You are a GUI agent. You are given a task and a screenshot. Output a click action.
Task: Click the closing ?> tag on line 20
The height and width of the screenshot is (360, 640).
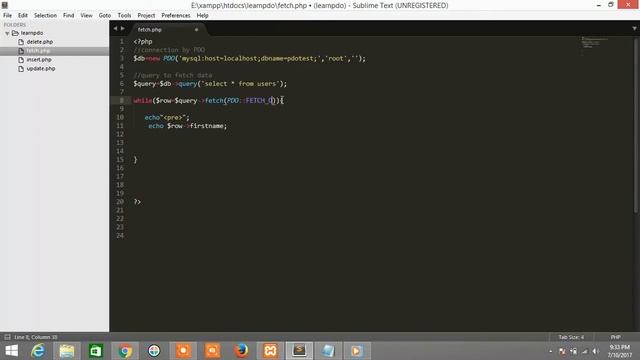coord(137,202)
